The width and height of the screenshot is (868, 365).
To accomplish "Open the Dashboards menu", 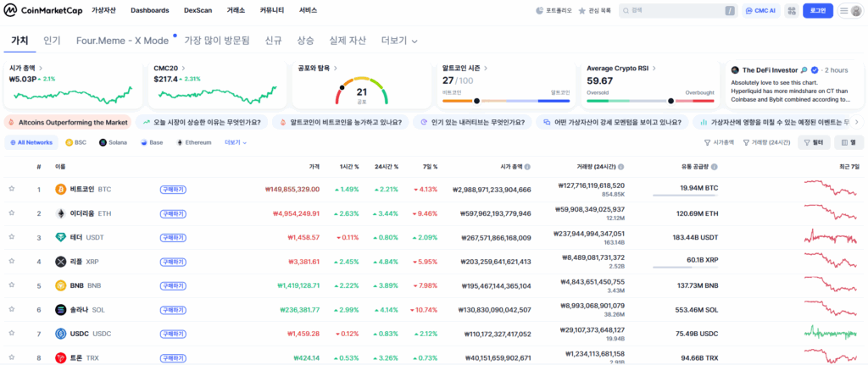I will (150, 10).
